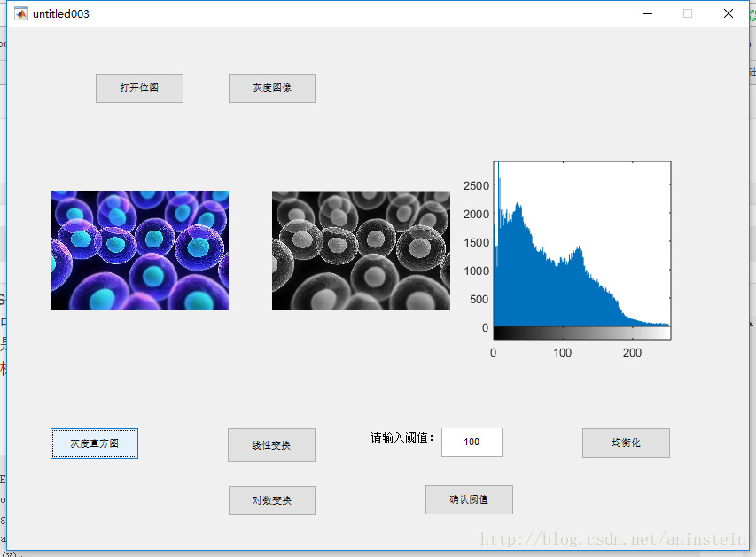This screenshot has height=557, width=756.
Task: Click the grayscale cell image
Action: 361,250
